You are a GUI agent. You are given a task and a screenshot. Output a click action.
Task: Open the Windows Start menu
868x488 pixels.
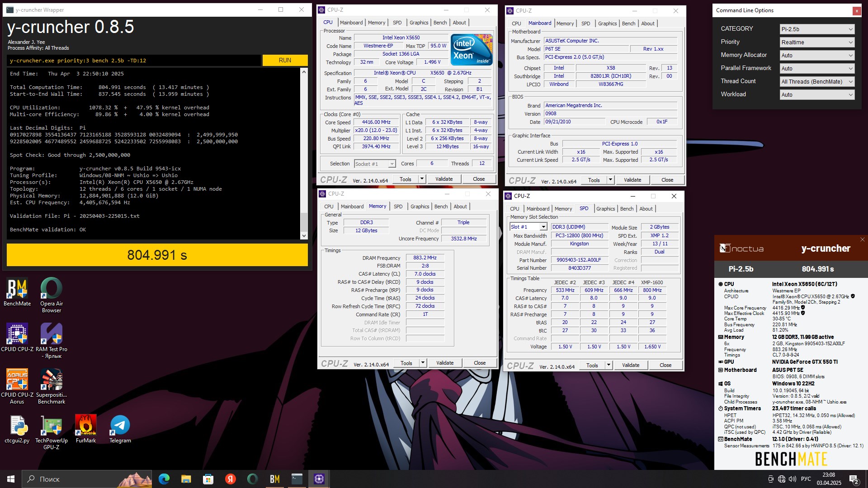click(11, 479)
